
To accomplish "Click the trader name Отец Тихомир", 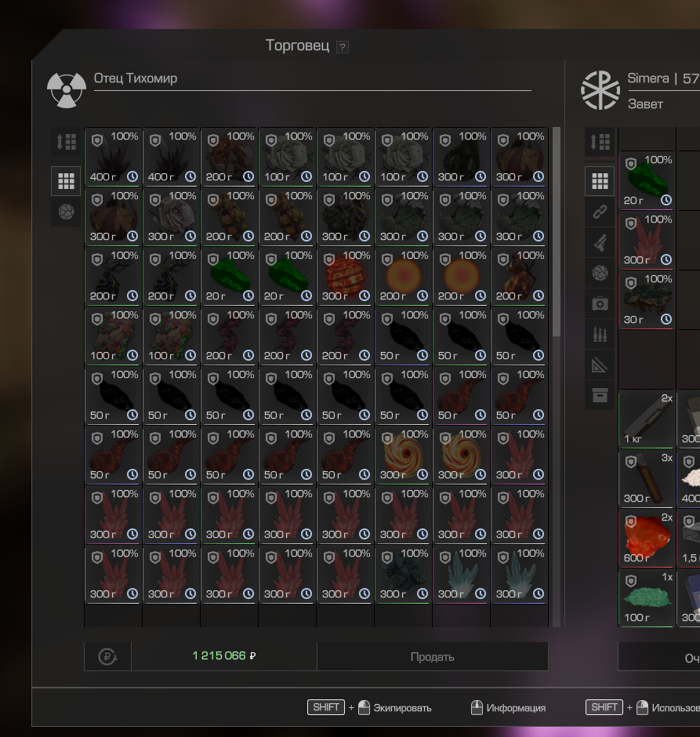I will point(136,78).
